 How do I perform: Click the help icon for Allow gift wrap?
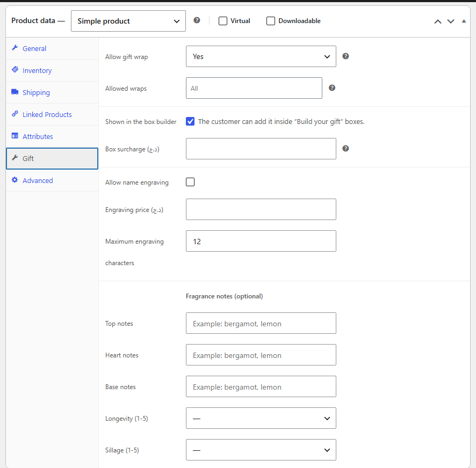click(x=345, y=56)
